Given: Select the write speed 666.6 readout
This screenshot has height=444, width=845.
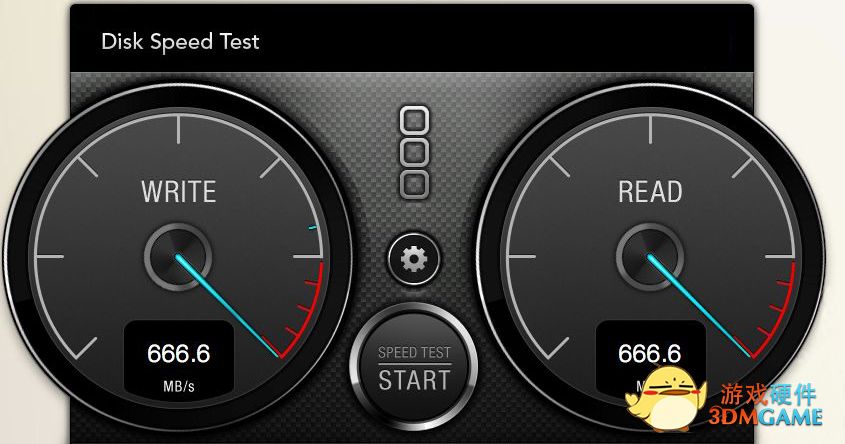Looking at the screenshot, I should pyautogui.click(x=179, y=353).
